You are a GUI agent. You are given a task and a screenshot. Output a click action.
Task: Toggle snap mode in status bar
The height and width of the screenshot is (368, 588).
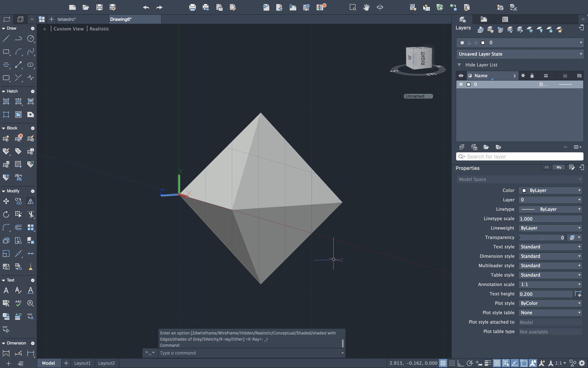tap(452, 363)
